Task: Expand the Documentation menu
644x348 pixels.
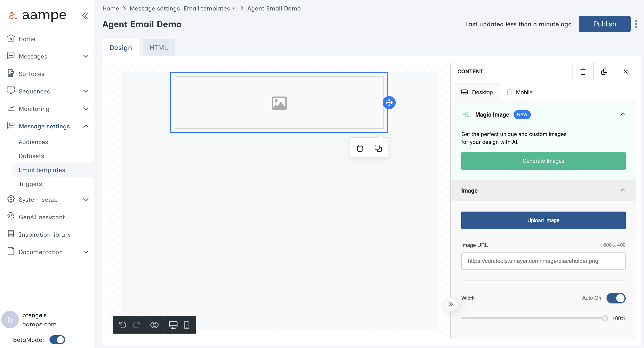Action: click(86, 252)
